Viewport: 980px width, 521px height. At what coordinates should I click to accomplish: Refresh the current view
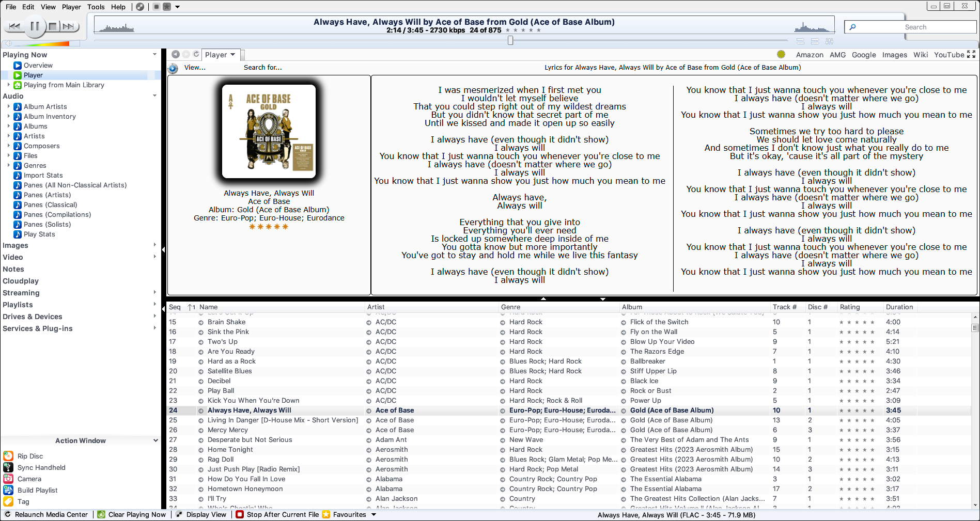(196, 54)
